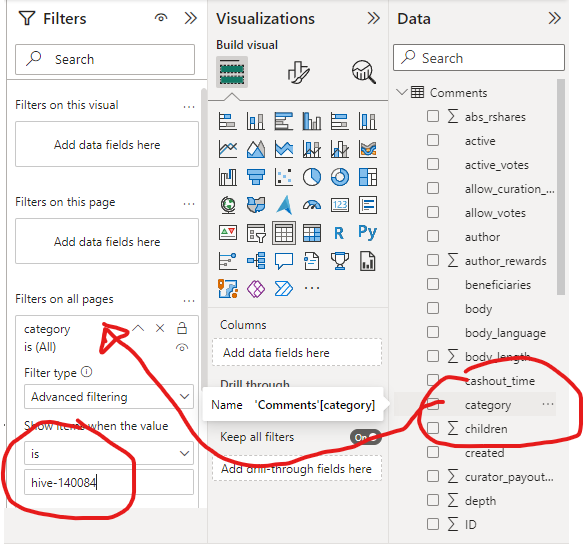This screenshot has width=584, height=544.
Task: Select the pie chart visualization icon
Action: 312,177
